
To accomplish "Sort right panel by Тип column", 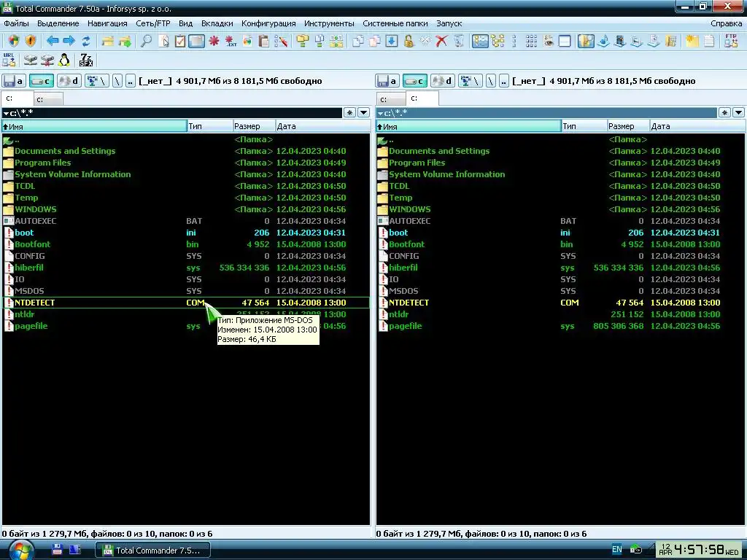I will (x=584, y=126).
